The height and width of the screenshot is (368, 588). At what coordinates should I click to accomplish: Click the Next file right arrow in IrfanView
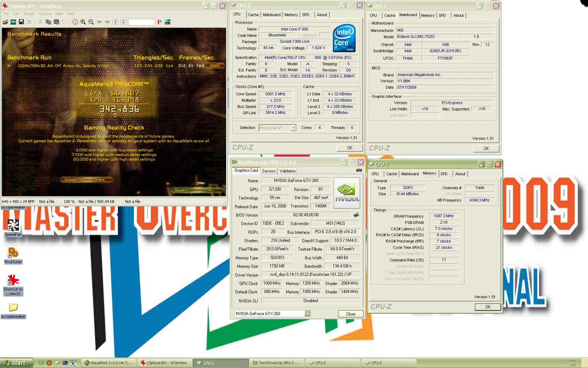[107, 22]
